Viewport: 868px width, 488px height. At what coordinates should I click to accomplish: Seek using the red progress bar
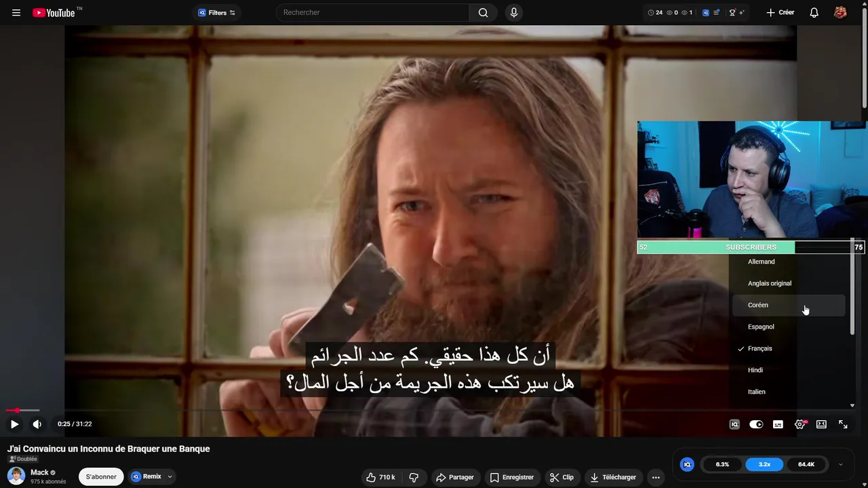(x=22, y=410)
